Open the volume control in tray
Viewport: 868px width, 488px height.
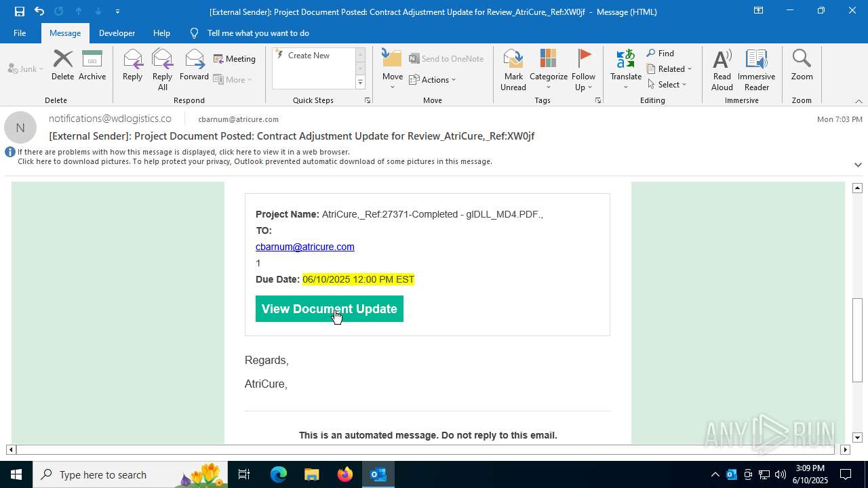click(781, 474)
